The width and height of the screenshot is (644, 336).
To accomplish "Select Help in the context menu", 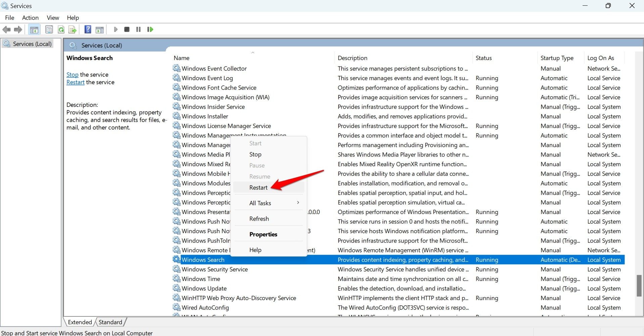I will tap(268, 250).
